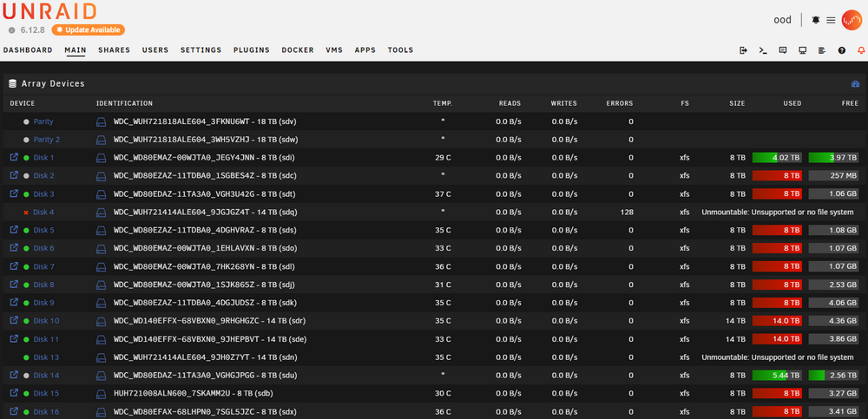The width and height of the screenshot is (868, 419).
Task: Browse Disk 5 via its open icon
Action: pyautogui.click(x=15, y=230)
